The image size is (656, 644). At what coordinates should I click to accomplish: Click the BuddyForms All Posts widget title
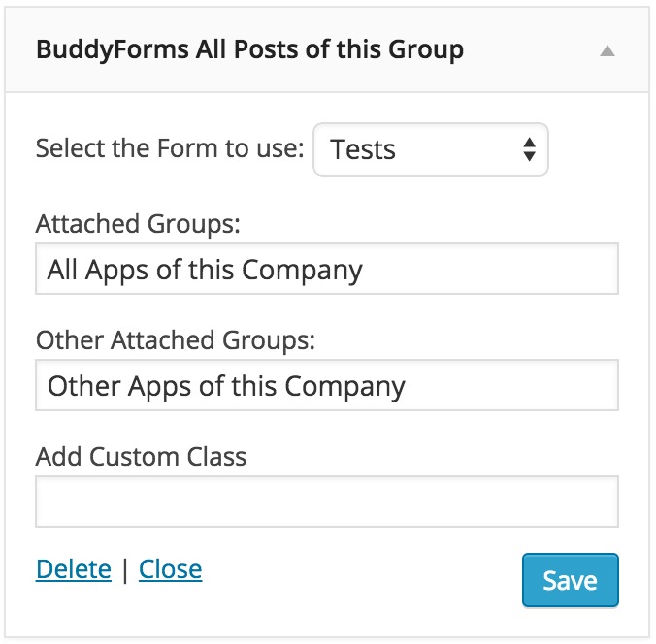click(249, 49)
